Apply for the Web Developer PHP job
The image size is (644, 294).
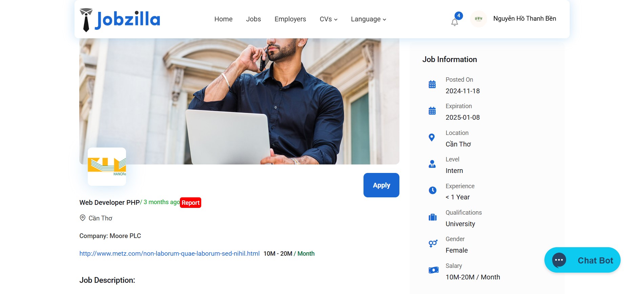[381, 185]
